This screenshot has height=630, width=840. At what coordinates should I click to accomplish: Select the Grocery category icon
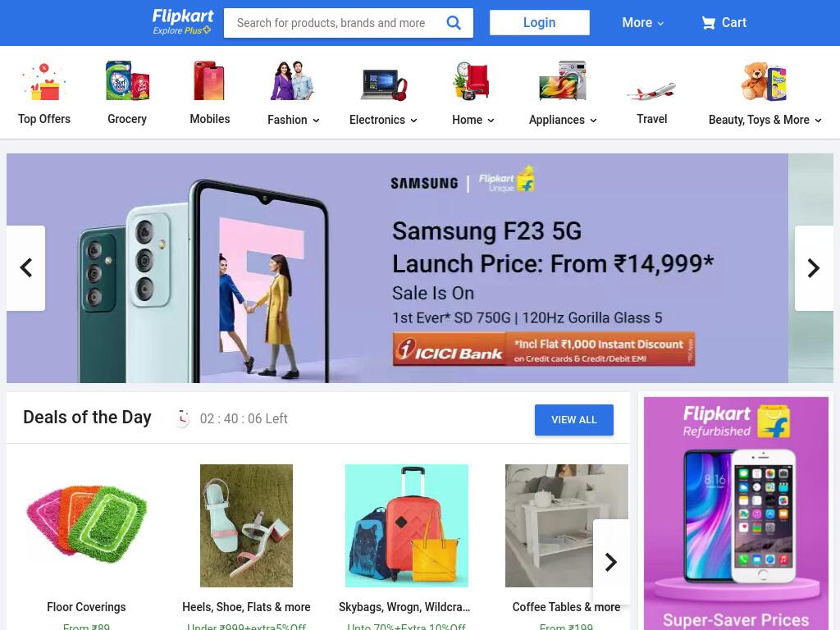[127, 81]
